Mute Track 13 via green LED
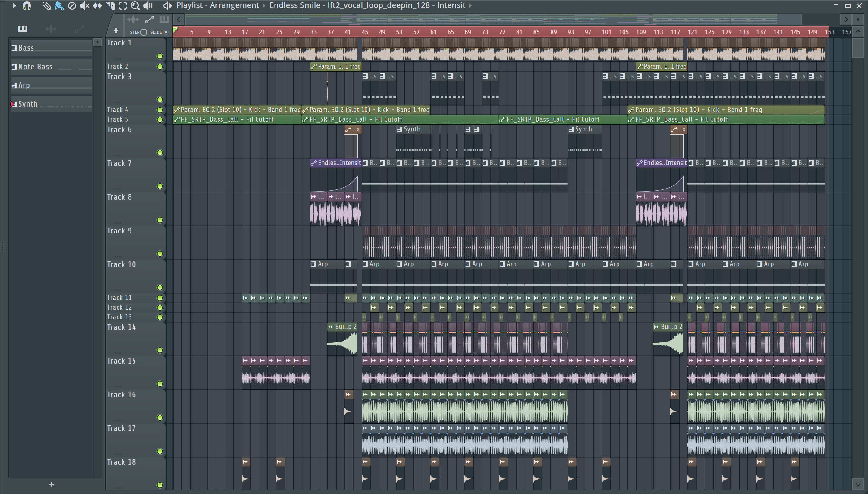This screenshot has width=868, height=494. pos(160,317)
